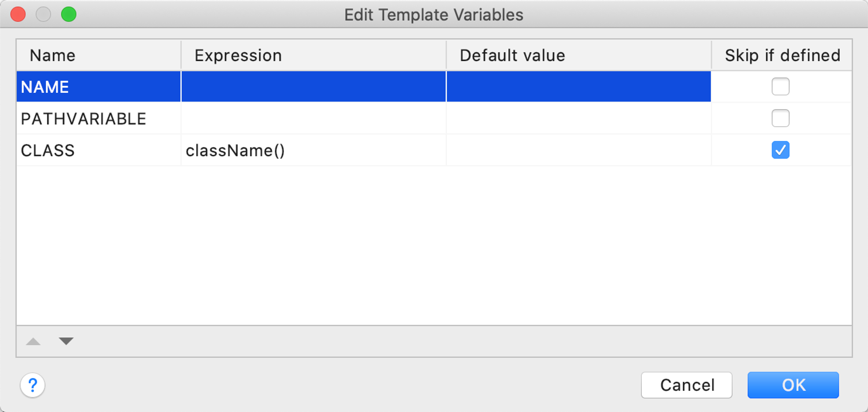This screenshot has height=412, width=868.
Task: Select the PATHVARIABLE row
Action: tap(434, 118)
